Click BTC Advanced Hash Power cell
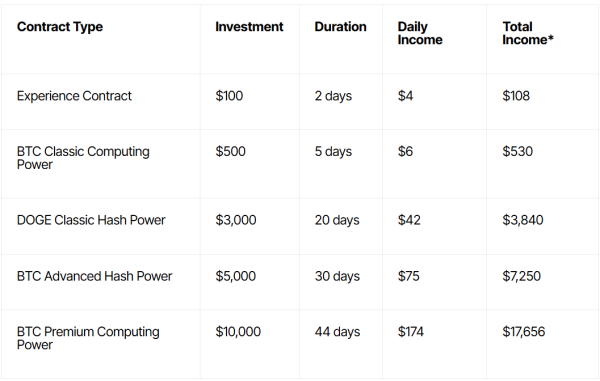Viewport: 600px width, 381px height. [x=95, y=276]
